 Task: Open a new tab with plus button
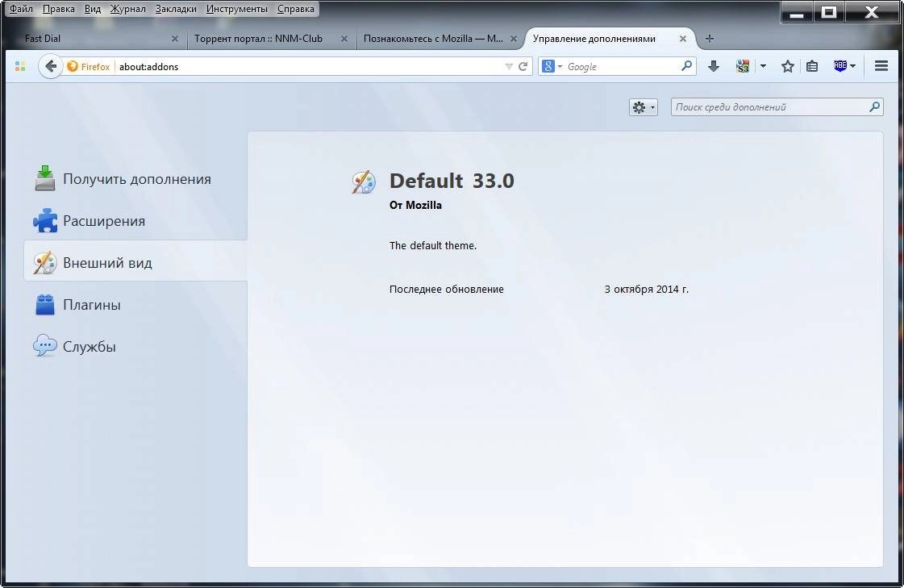pyautogui.click(x=710, y=39)
